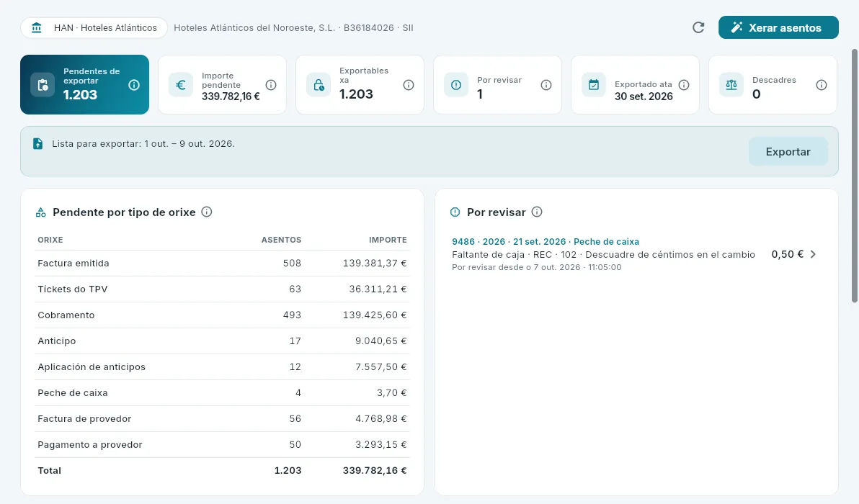859x504 pixels.
Task: Click info icon on Exportado ata card
Action: coord(684,85)
